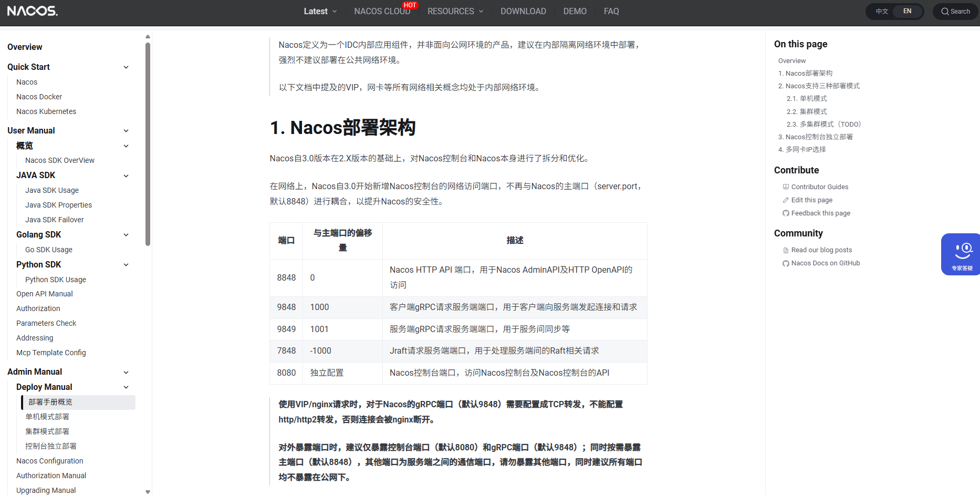Viewport: 980px width, 495px height.
Task: Open Java SDK Usage page
Action: [52, 190]
